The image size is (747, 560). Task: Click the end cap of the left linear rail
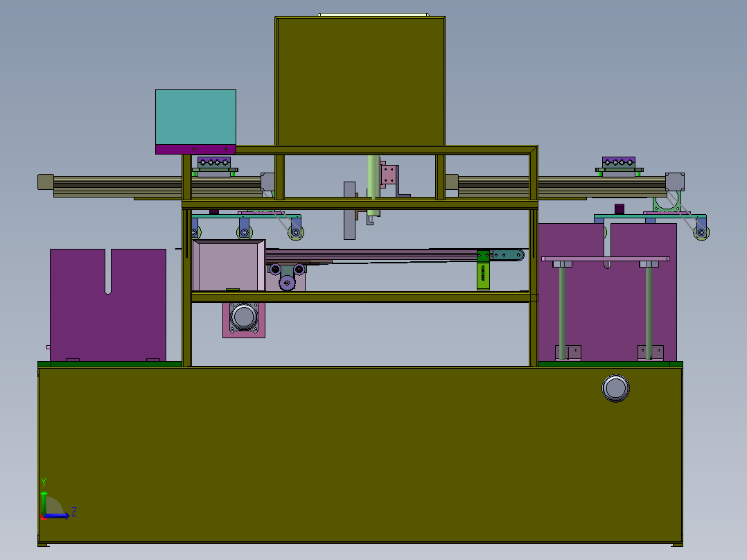click(46, 182)
